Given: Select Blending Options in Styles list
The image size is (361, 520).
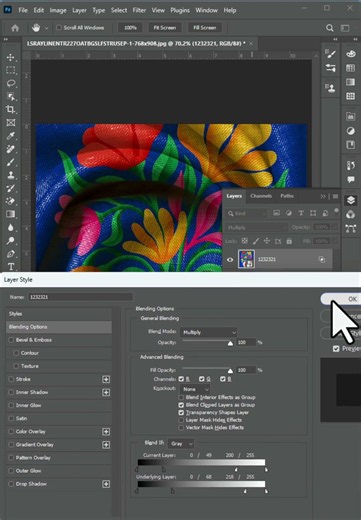Looking at the screenshot, I should (59, 327).
